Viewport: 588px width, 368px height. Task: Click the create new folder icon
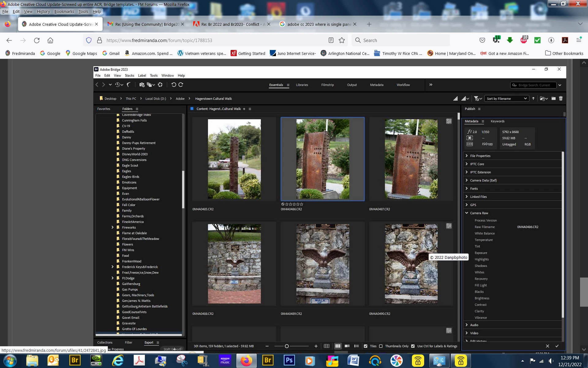point(553,98)
